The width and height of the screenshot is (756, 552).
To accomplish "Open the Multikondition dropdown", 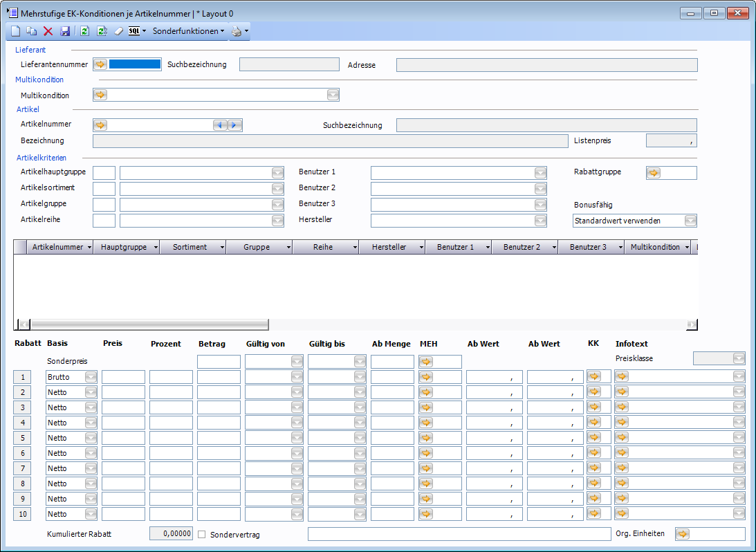I will click(x=333, y=95).
